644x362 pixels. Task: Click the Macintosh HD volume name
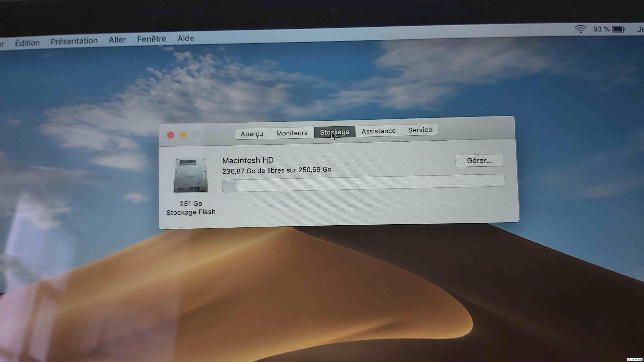248,160
